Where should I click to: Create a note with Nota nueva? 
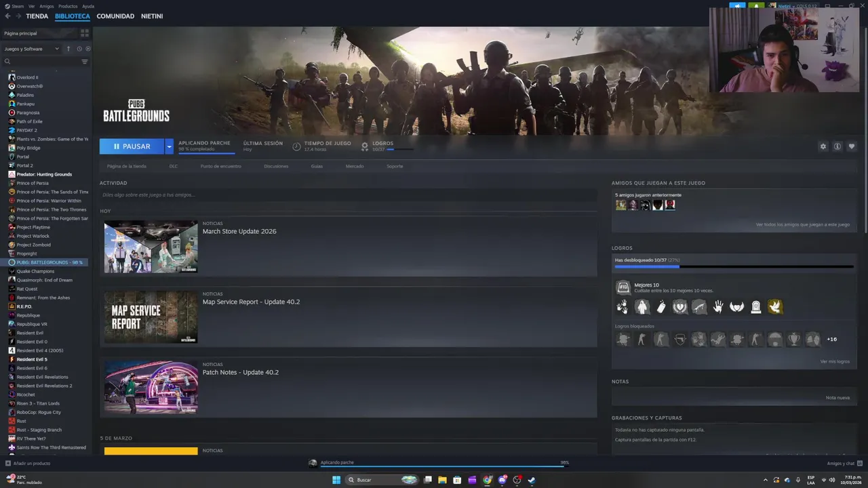[837, 398]
